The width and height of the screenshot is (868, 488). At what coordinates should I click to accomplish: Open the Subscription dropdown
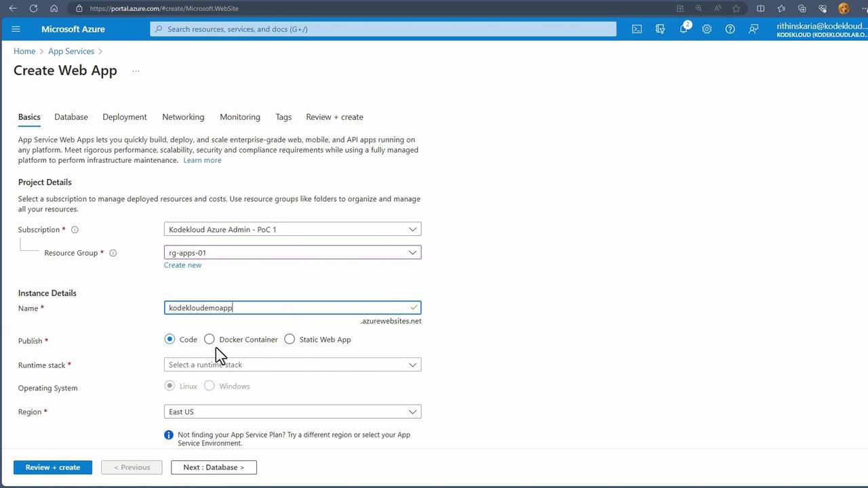pos(292,230)
